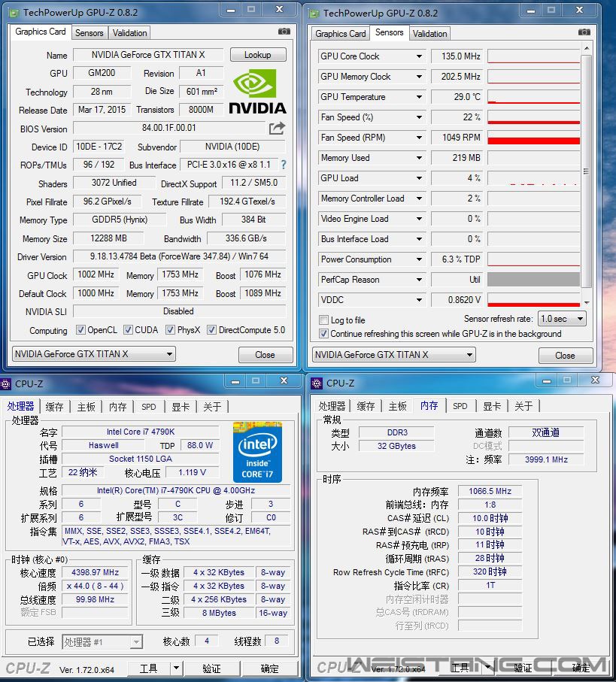This screenshot has height=682, width=616.
Task: Click the Bus Interface question mark icon
Action: pos(284,165)
